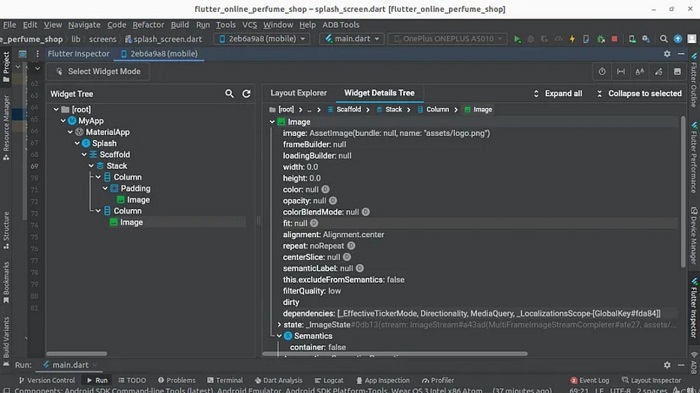Image resolution: width=700 pixels, height=393 pixels.
Task: Open the Navigate menu
Action: (84, 25)
